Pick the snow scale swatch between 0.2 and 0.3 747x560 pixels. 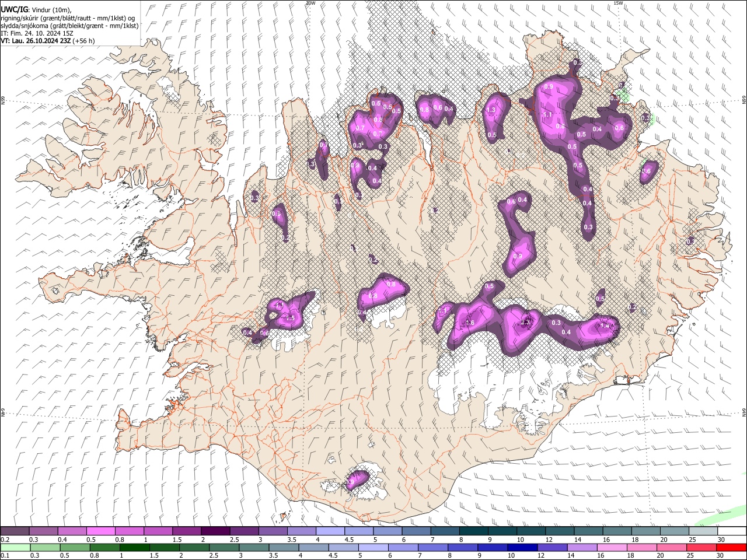pos(15,531)
